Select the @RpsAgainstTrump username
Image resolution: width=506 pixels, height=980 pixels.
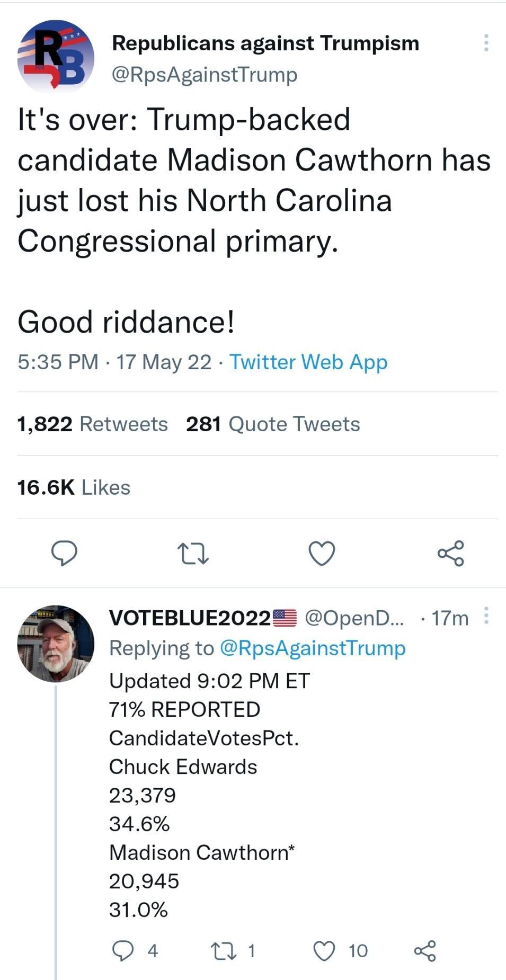[204, 75]
